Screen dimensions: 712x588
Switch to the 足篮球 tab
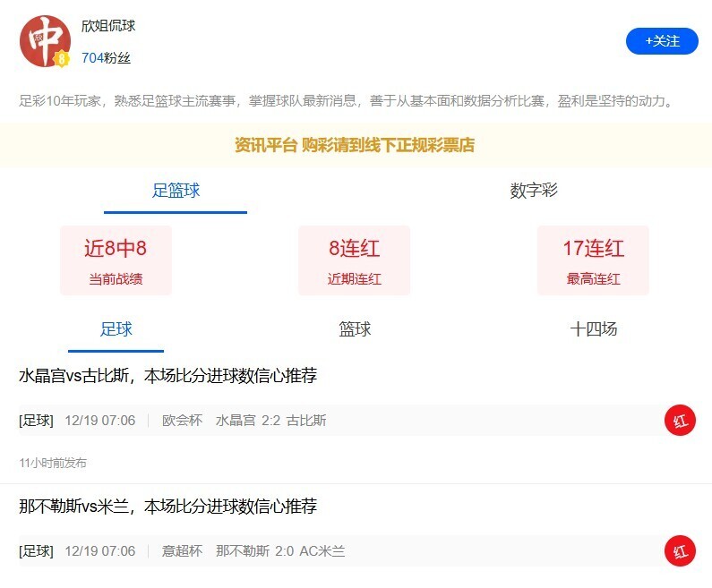pos(176,191)
